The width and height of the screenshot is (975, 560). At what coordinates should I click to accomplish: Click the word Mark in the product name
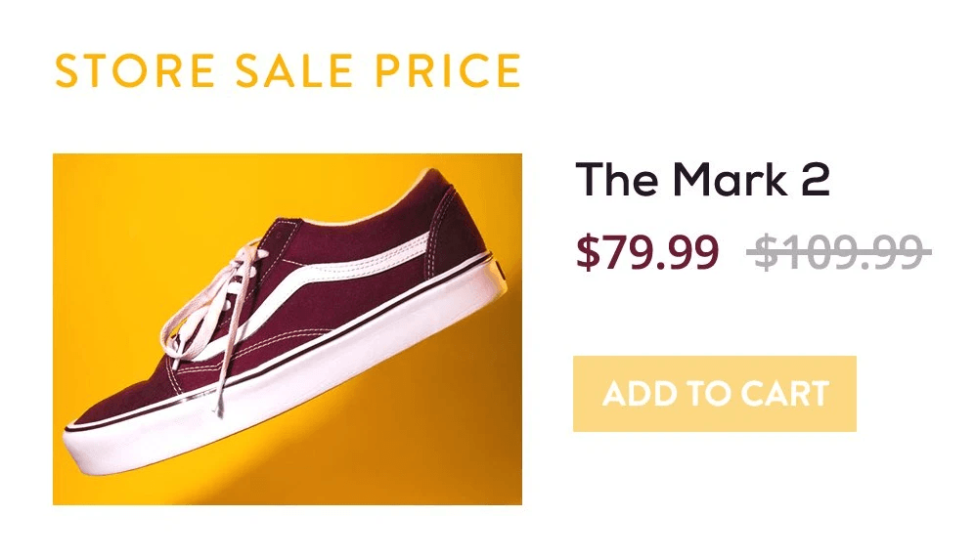[729, 181]
